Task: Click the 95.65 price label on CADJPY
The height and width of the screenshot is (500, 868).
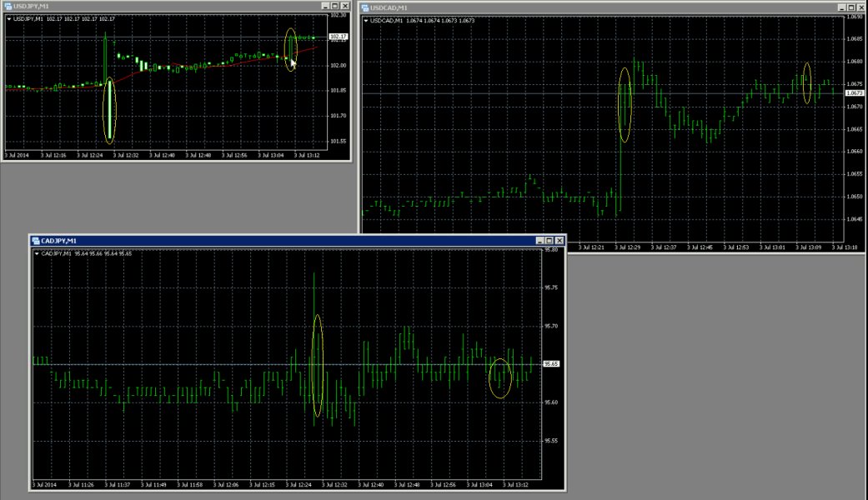Action: (551, 364)
